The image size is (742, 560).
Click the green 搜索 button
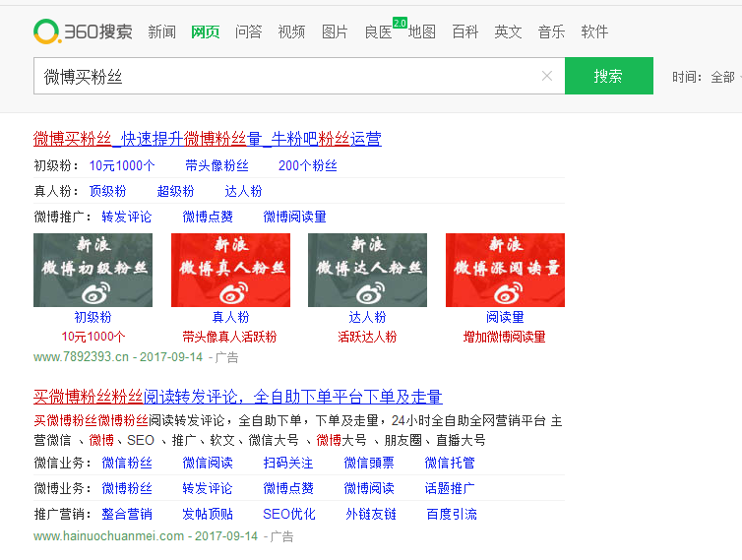click(x=609, y=76)
